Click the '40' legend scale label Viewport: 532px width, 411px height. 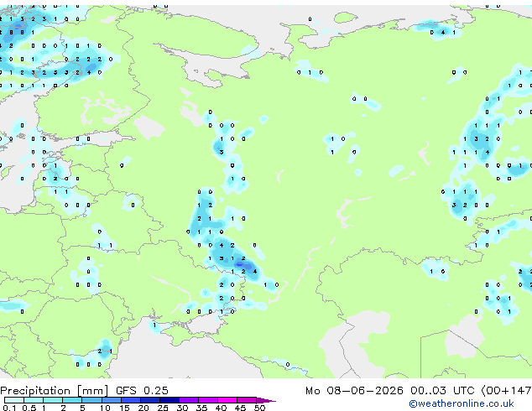pos(221,408)
